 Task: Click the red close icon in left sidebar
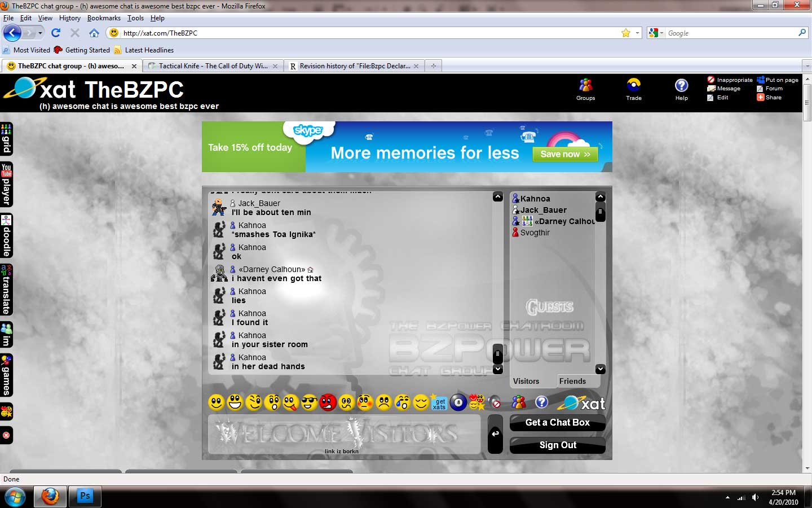6,435
